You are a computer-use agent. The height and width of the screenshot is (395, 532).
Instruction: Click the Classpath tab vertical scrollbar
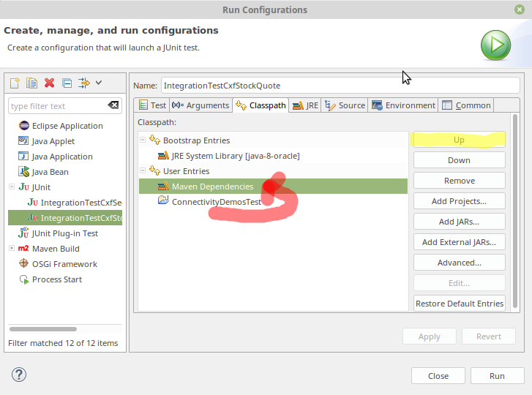point(515,211)
